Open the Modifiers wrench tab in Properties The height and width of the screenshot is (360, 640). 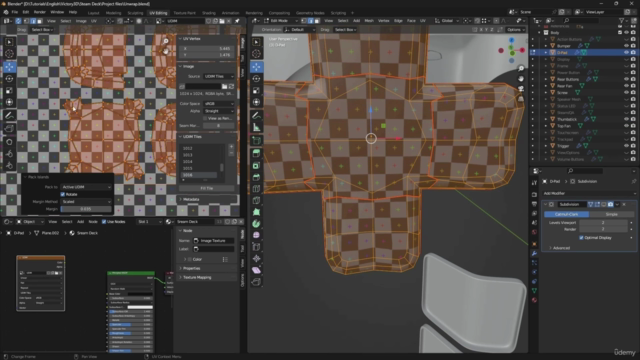pyautogui.click(x=534, y=253)
